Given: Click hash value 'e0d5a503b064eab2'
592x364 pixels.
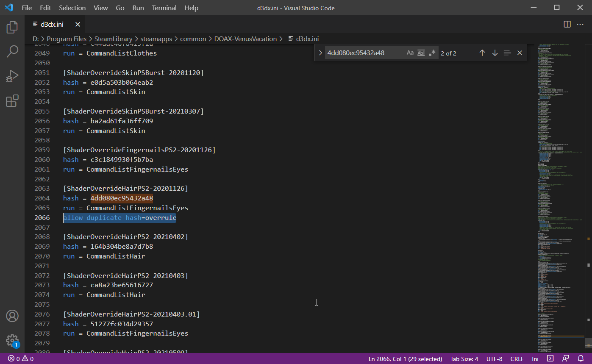Looking at the screenshot, I should click(x=122, y=82).
